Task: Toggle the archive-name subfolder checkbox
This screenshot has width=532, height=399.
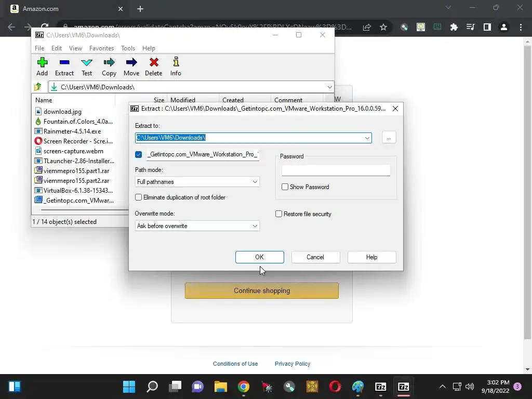Action: tap(138, 154)
